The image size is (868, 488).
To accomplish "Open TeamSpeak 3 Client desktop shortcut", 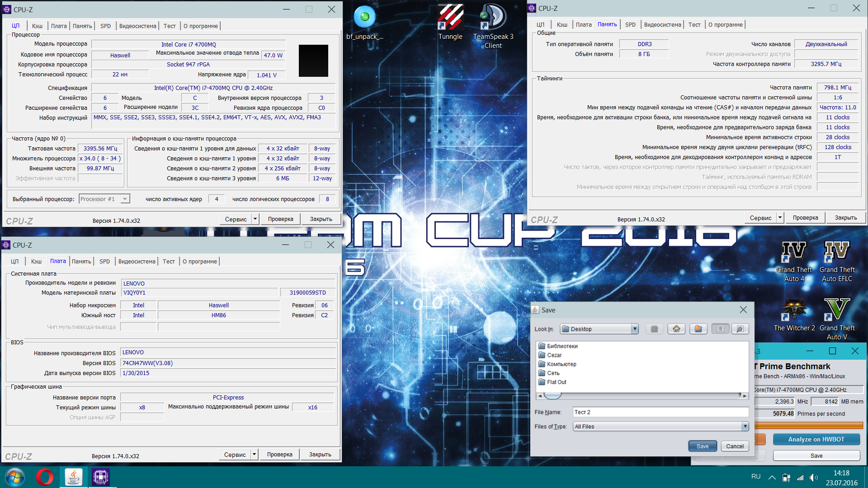I will pos(493,26).
